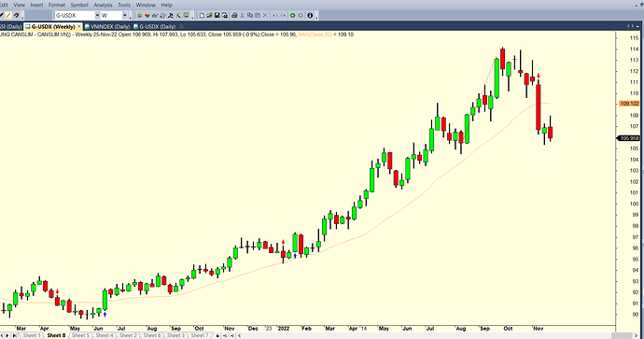Viewport: 644px width, 339px height.
Task: Click the chart scrollbar left arrow
Action: pyautogui.click(x=240, y=335)
